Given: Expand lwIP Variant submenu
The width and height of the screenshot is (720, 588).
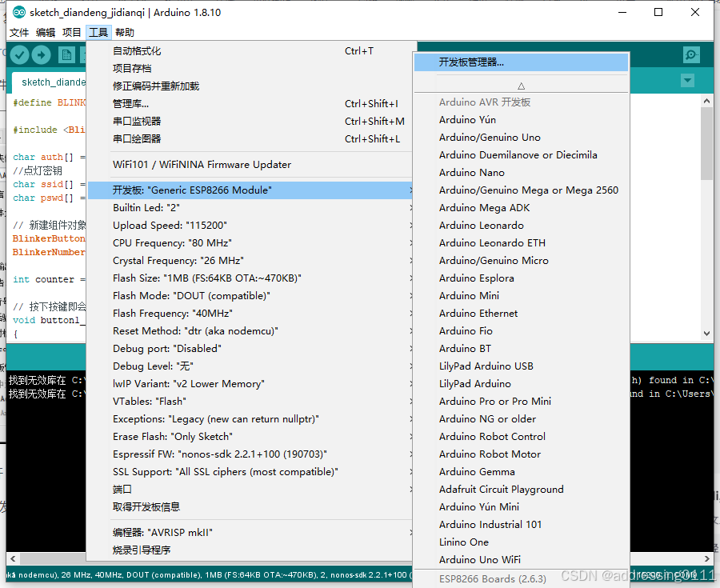Looking at the screenshot, I should (x=250, y=384).
